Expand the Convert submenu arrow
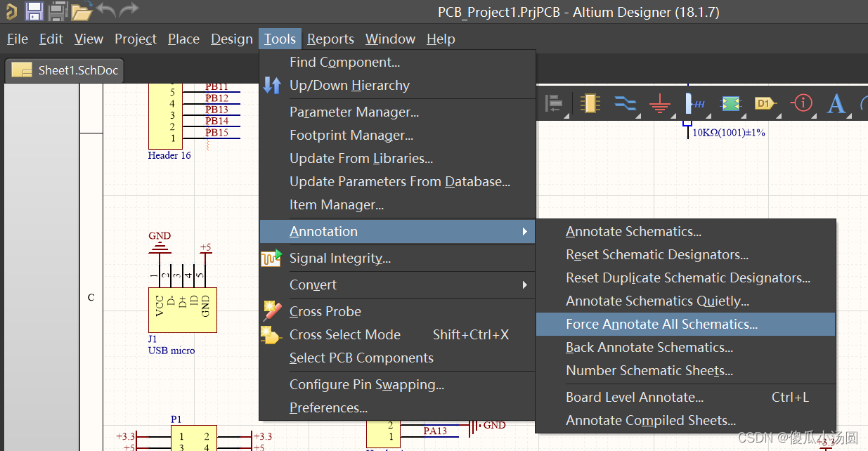 524,285
